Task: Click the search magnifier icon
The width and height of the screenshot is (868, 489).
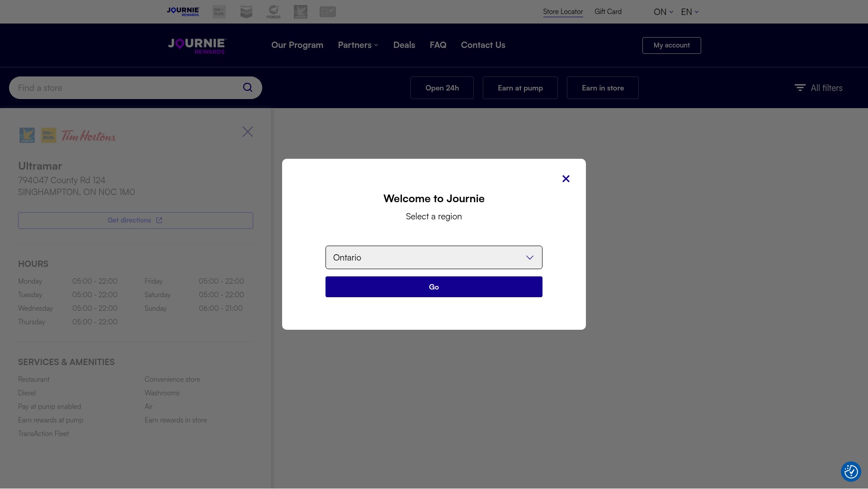Action: click(x=248, y=88)
